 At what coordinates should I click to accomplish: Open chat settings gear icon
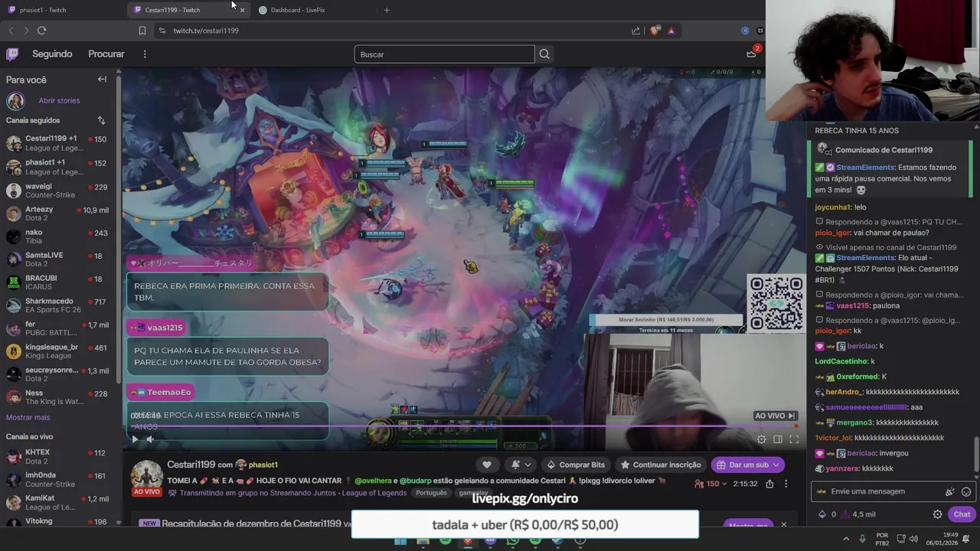click(x=937, y=514)
